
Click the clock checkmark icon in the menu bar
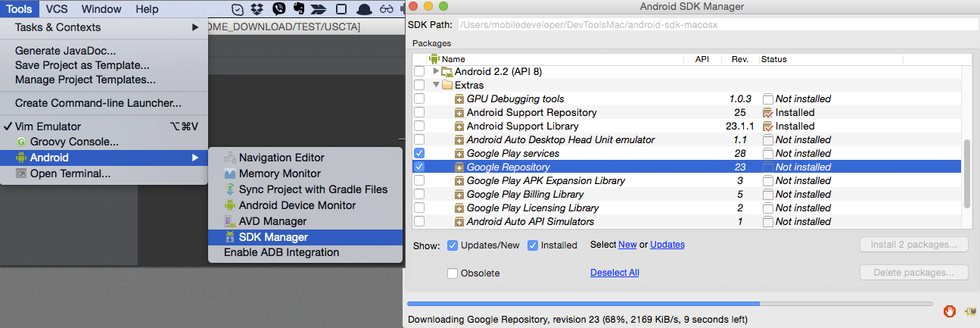[x=237, y=9]
